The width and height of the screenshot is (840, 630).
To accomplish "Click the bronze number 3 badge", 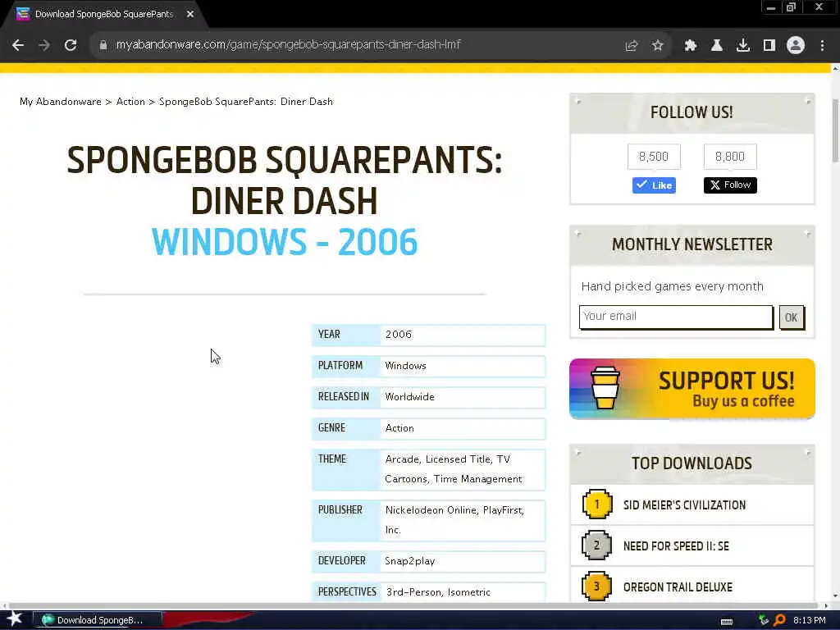I will [x=597, y=587].
